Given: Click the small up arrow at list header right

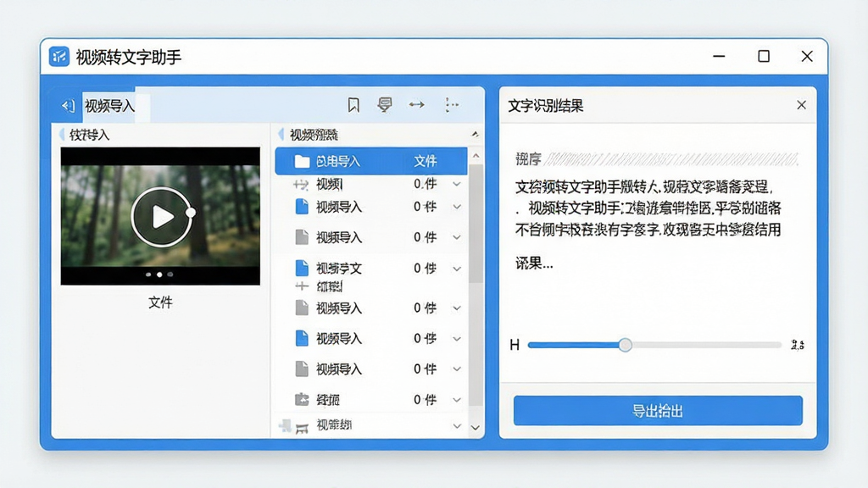Looking at the screenshot, I should pyautogui.click(x=475, y=135).
